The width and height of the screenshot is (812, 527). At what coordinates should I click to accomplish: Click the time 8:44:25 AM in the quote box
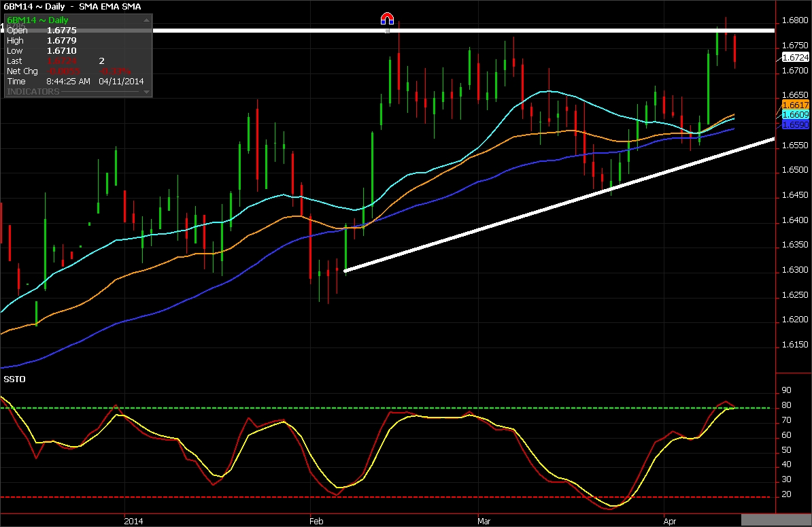click(69, 82)
